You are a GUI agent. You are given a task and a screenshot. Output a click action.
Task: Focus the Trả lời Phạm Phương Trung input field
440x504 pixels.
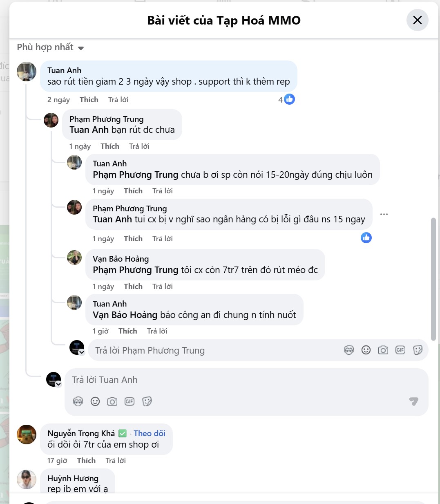point(212,350)
